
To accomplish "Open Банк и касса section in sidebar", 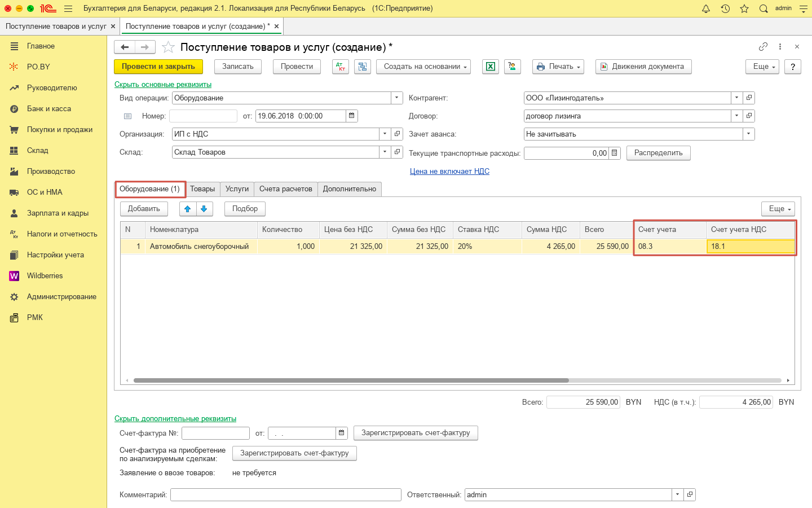I will [x=48, y=108].
